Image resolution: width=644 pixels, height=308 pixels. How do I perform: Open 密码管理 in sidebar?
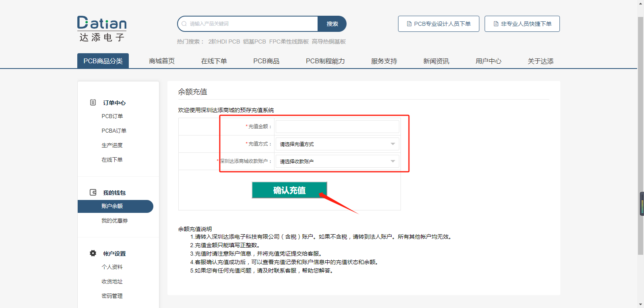[x=112, y=296]
